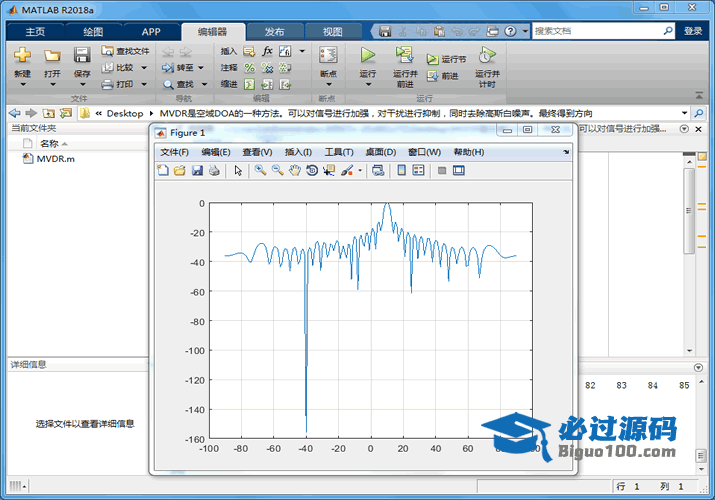Expand the Breakpoints (断点) dropdown arrow
Image resolution: width=715 pixels, height=500 pixels.
329,84
